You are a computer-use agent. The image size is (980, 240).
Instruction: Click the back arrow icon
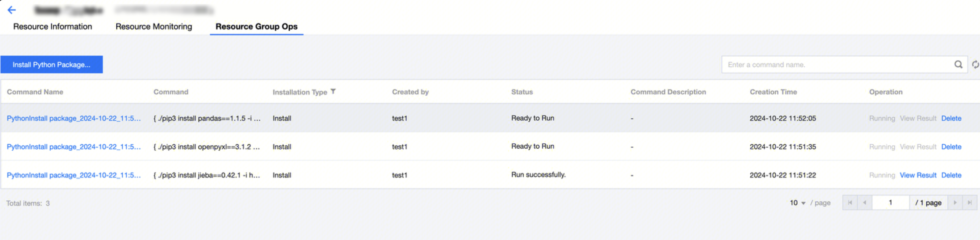[x=12, y=10]
